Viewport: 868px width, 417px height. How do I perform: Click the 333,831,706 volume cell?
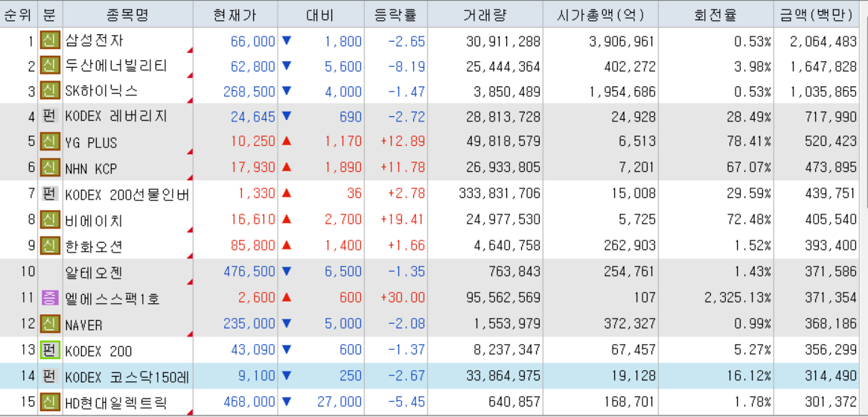click(x=500, y=194)
